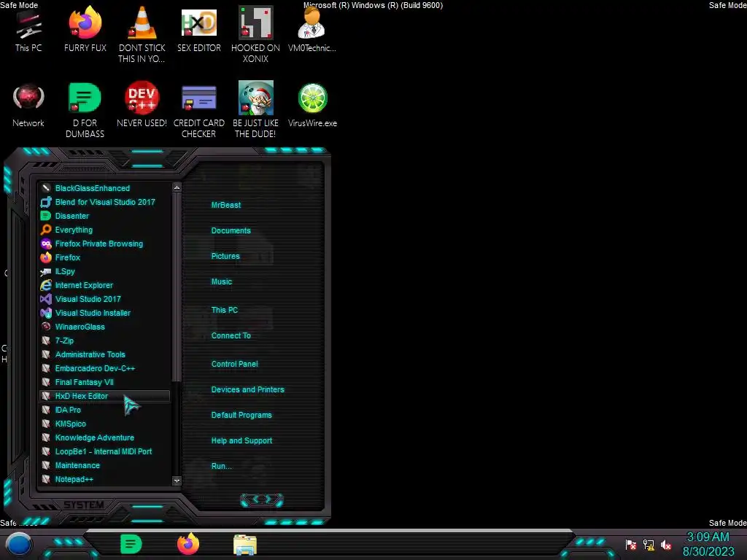Expand the Notepad++ folder in start menu
The height and width of the screenshot is (560, 747).
(x=104, y=479)
